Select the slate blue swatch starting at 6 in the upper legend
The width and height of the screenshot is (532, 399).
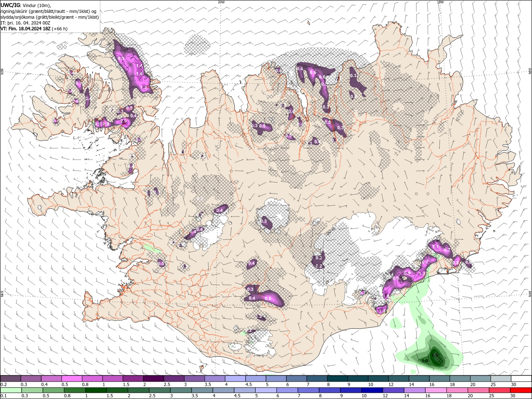point(297,379)
